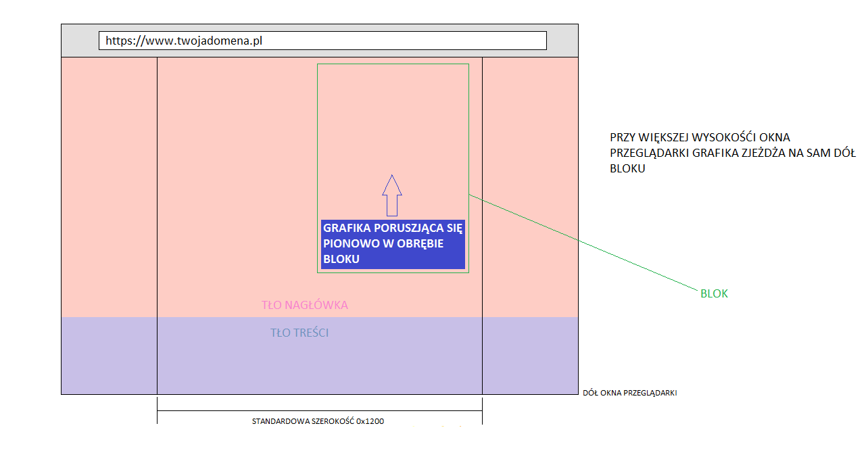
Task: Pick the left purple content margin area
Action: click(109, 356)
